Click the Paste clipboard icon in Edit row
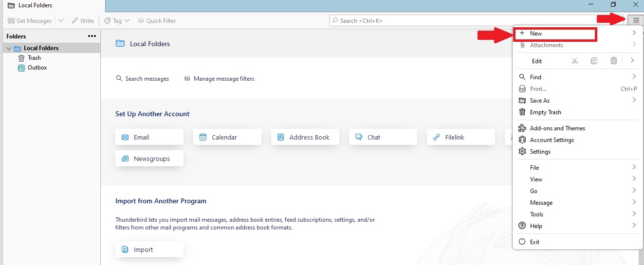The width and height of the screenshot is (644, 265). pyautogui.click(x=614, y=61)
